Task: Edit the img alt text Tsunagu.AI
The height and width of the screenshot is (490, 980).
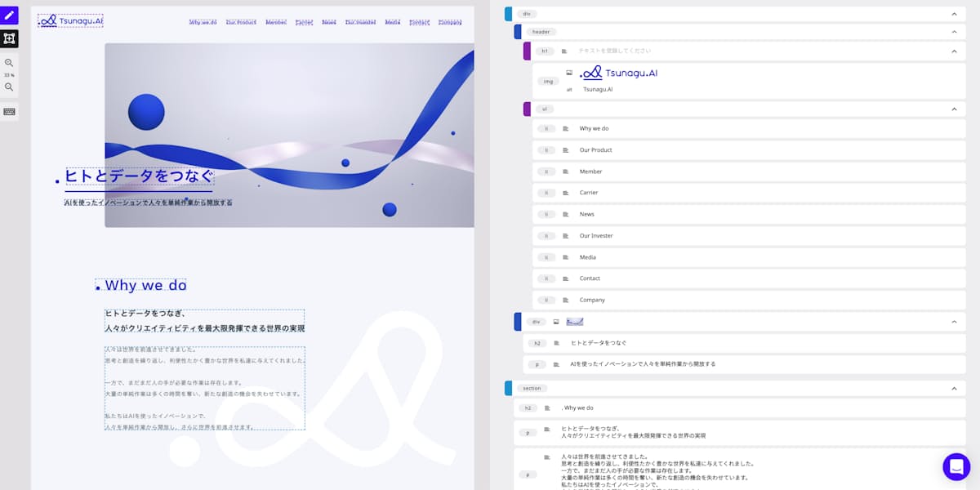Action: coord(598,89)
